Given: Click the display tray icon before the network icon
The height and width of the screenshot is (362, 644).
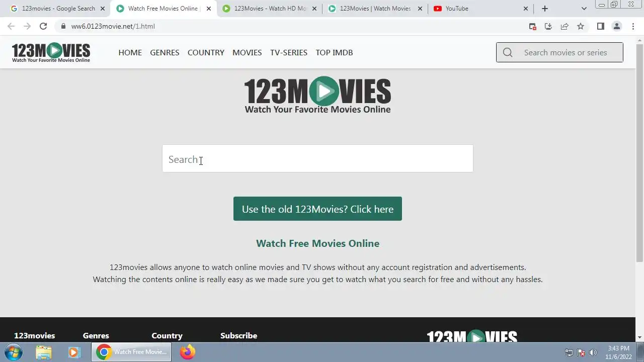Looking at the screenshot, I should click(569, 352).
